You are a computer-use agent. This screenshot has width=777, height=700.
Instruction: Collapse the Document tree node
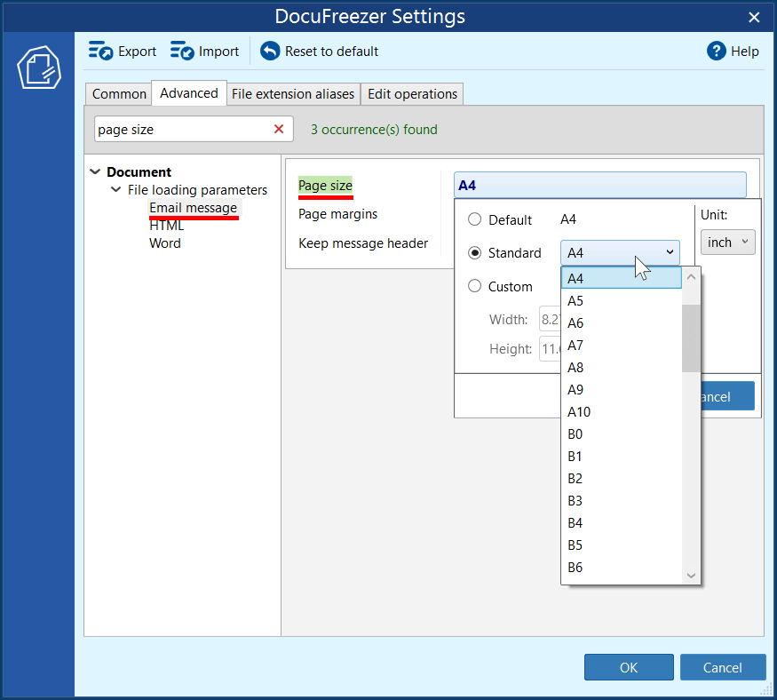(95, 171)
